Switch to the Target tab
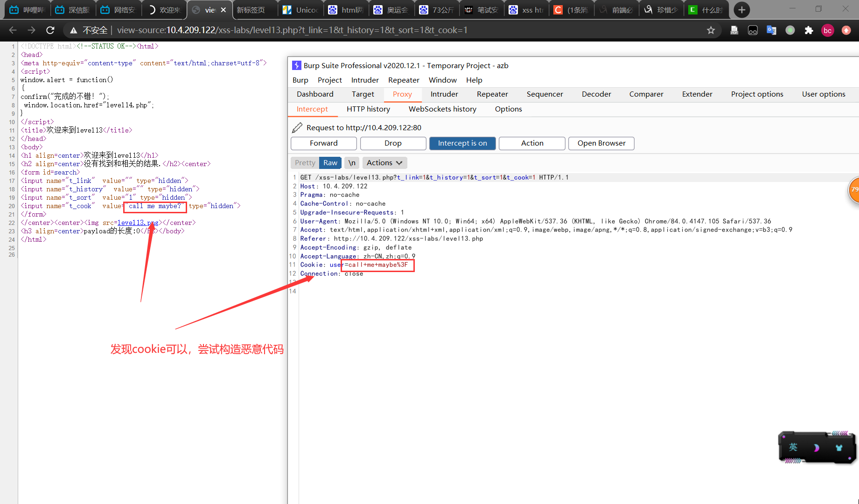 [363, 94]
